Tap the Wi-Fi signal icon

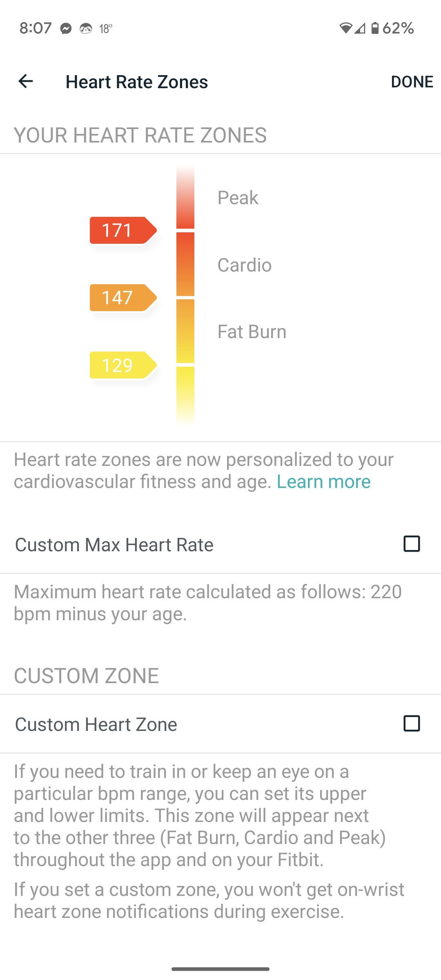pos(345,28)
